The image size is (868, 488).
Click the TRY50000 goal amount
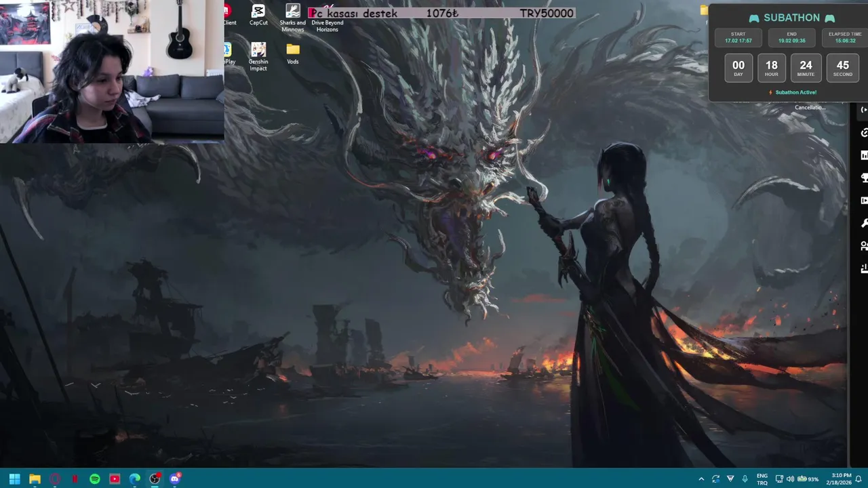547,13
